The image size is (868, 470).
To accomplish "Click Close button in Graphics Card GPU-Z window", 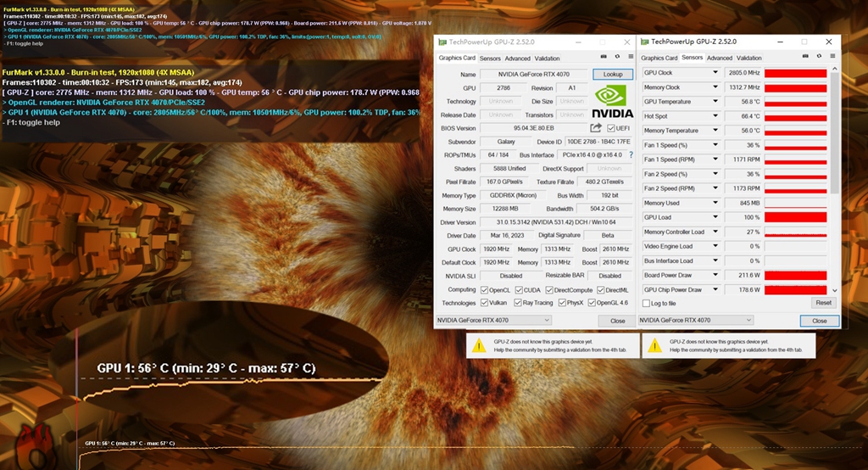I will point(617,321).
